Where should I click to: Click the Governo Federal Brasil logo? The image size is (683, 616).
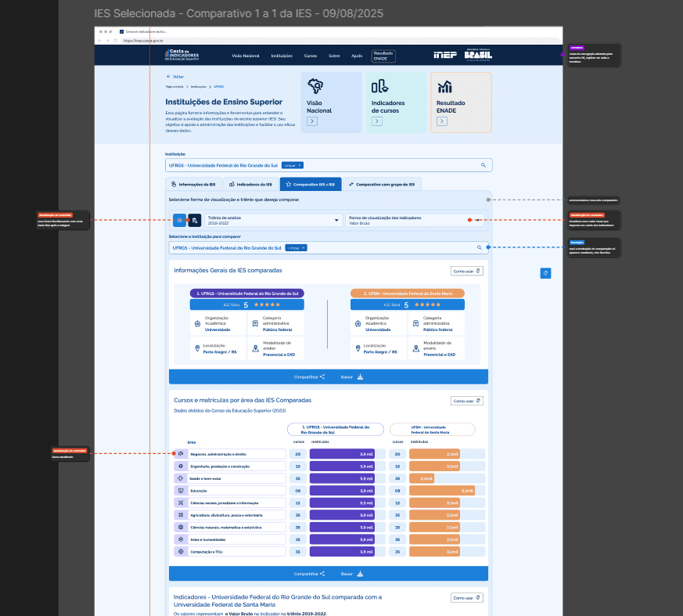(x=478, y=55)
